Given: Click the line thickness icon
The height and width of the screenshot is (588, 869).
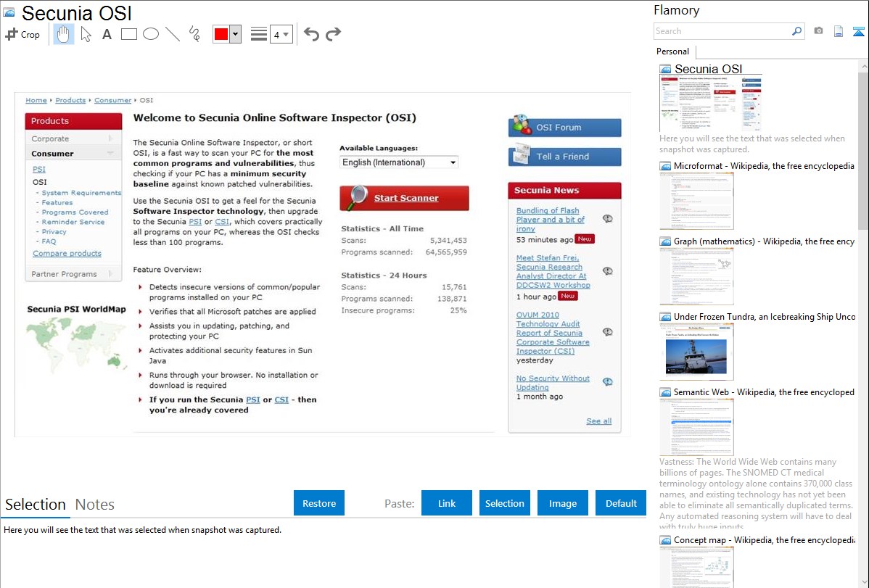Looking at the screenshot, I should [258, 34].
